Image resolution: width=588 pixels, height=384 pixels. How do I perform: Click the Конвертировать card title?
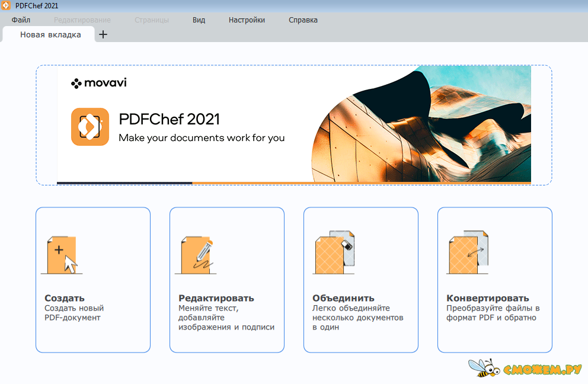[487, 298]
